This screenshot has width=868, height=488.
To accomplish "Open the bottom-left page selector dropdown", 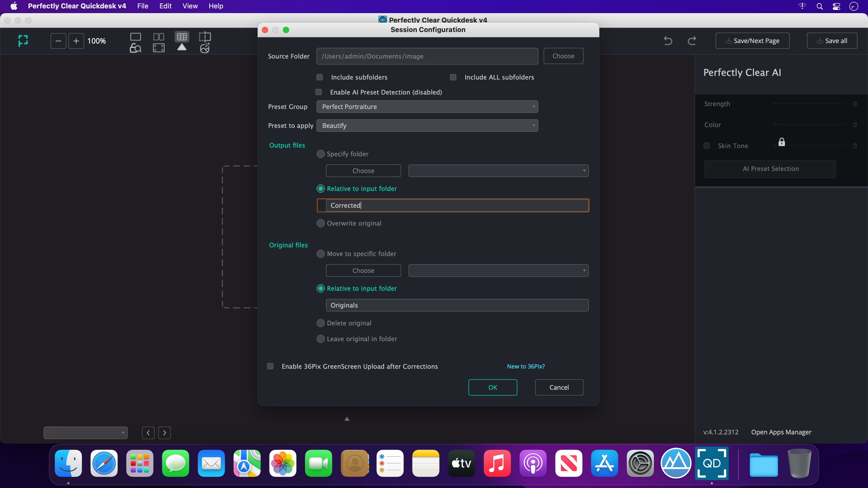I will 86,433.
